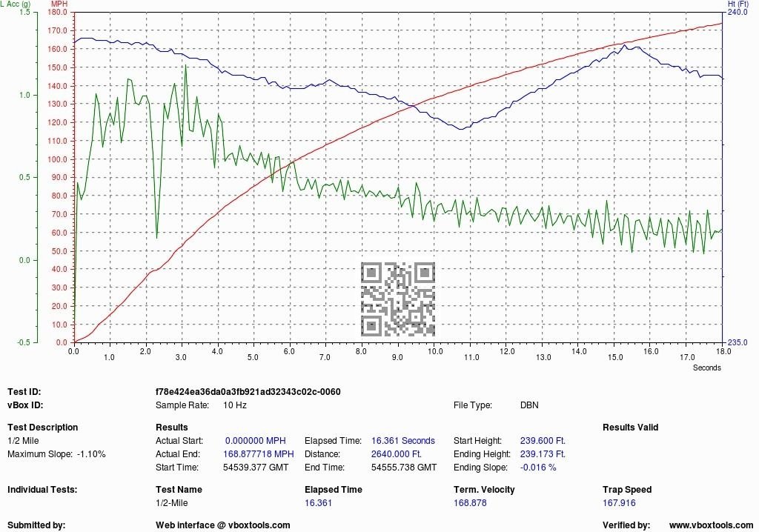Click the Trap Speed 167.916 value
The height and width of the screenshot is (532, 759).
619,503
